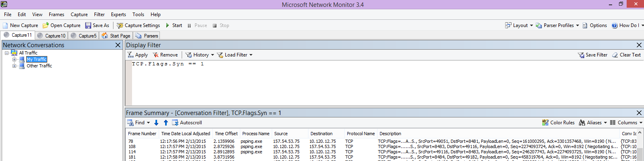Toggle Autoscroll in Frame Summary
Screen dimensions: 644x161
click(x=187, y=123)
